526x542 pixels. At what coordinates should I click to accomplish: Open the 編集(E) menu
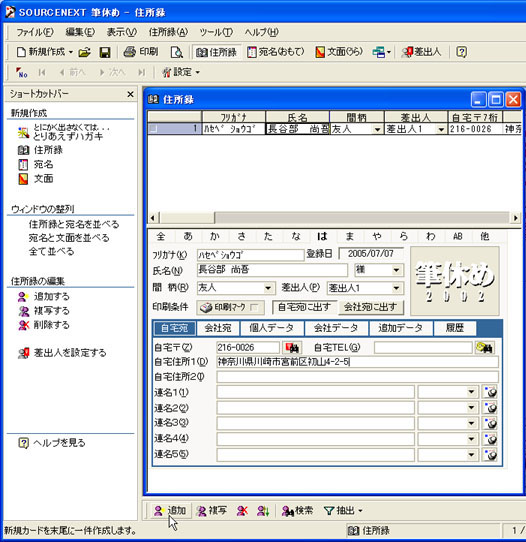[80, 32]
